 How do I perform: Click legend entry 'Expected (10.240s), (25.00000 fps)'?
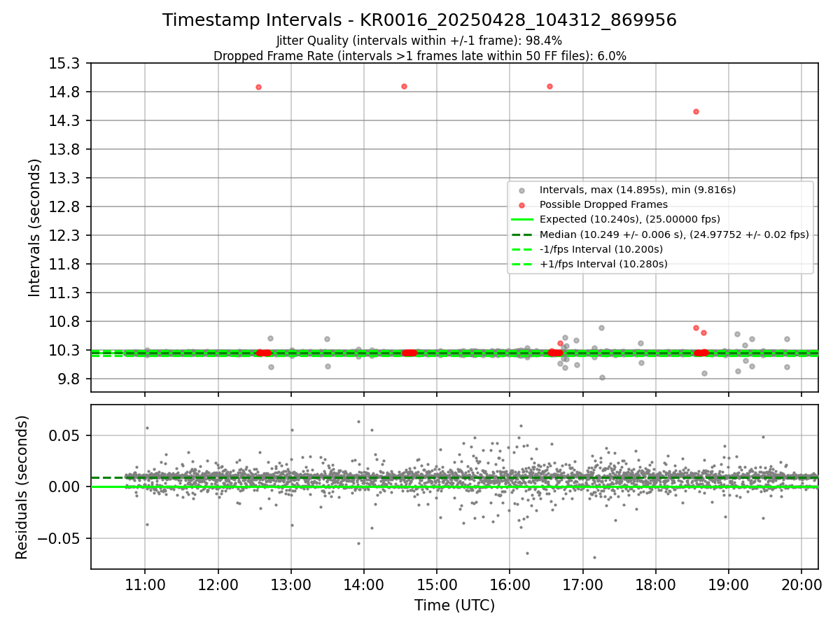pyautogui.click(x=630, y=219)
